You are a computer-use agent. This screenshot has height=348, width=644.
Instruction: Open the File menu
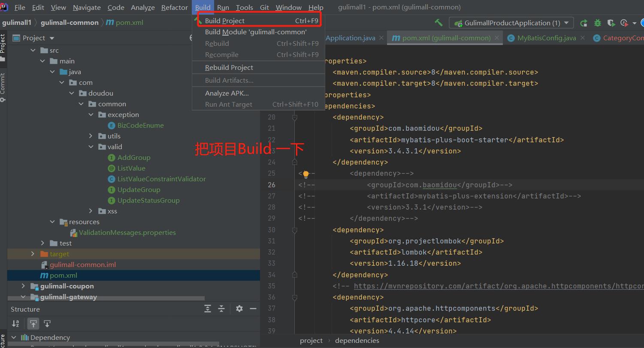20,7
